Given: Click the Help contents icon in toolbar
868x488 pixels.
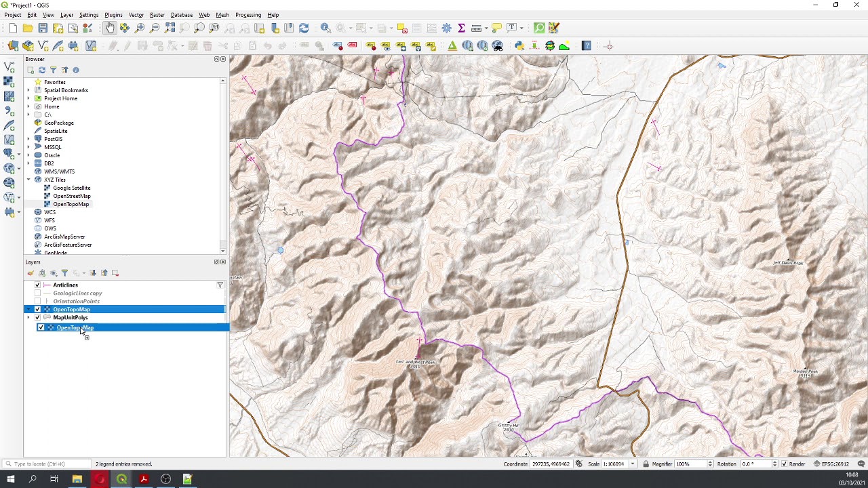Looking at the screenshot, I should point(587,46).
